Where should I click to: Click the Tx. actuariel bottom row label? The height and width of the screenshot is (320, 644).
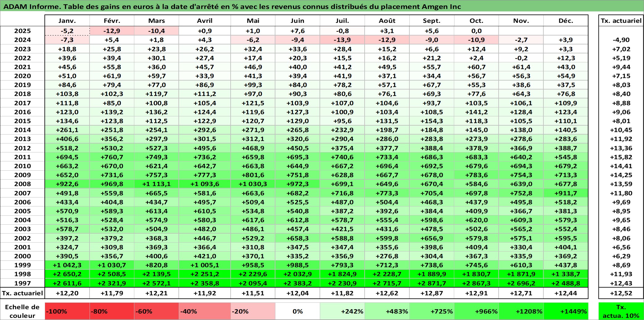coord(23,293)
